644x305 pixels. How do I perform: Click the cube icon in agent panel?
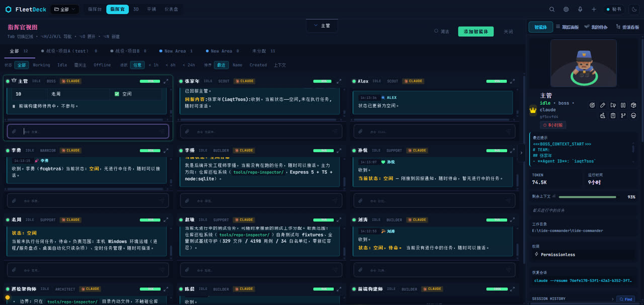(x=634, y=105)
